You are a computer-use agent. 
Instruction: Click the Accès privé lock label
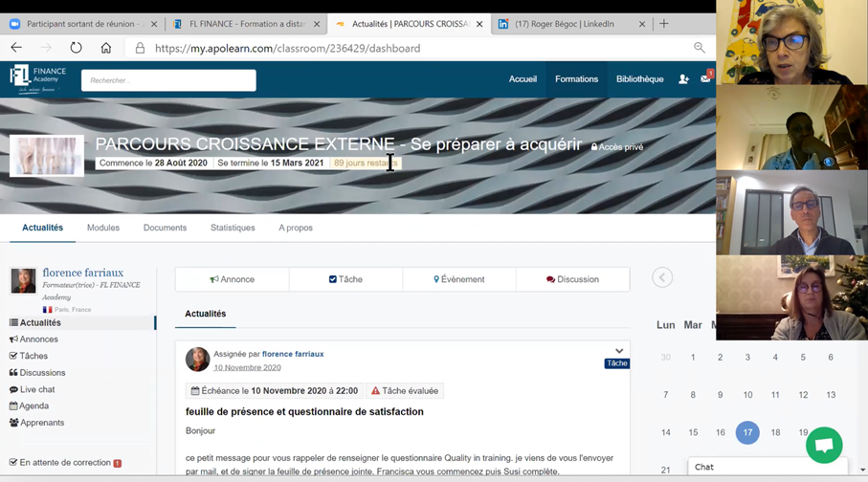tap(616, 146)
